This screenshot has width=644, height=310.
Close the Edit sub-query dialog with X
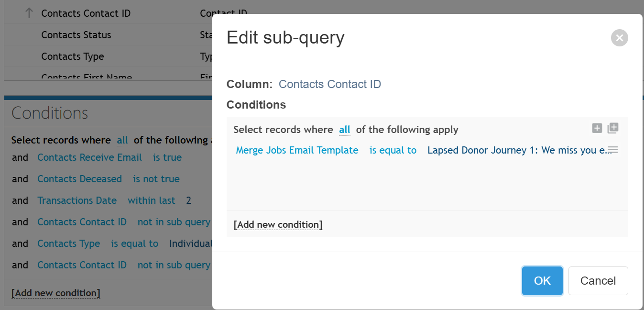pos(619,38)
